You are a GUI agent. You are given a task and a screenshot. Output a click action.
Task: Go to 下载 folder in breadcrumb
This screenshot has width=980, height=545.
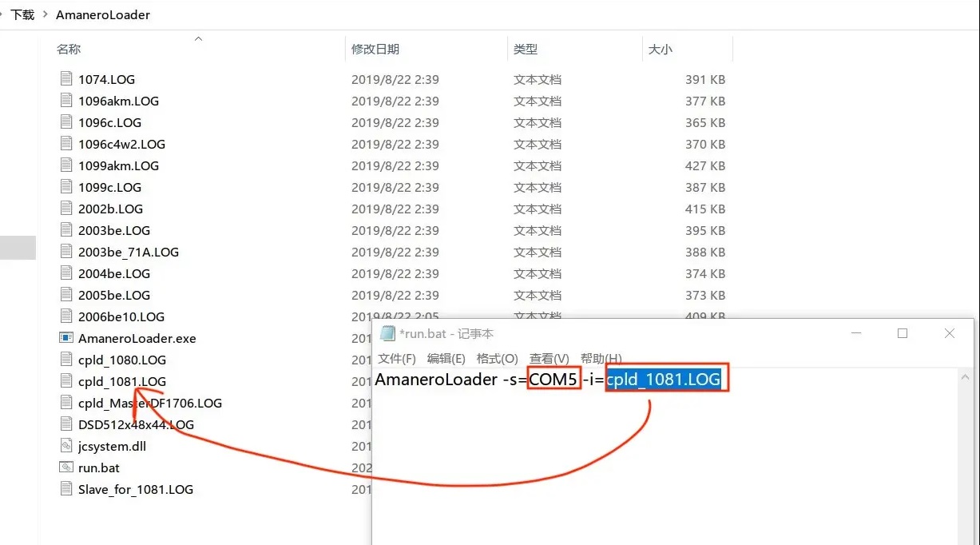click(22, 14)
